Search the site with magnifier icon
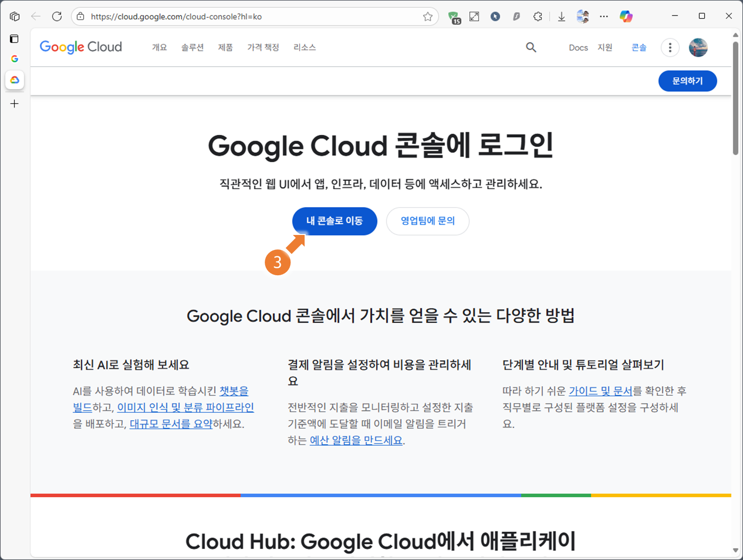743x560 pixels. click(x=531, y=47)
